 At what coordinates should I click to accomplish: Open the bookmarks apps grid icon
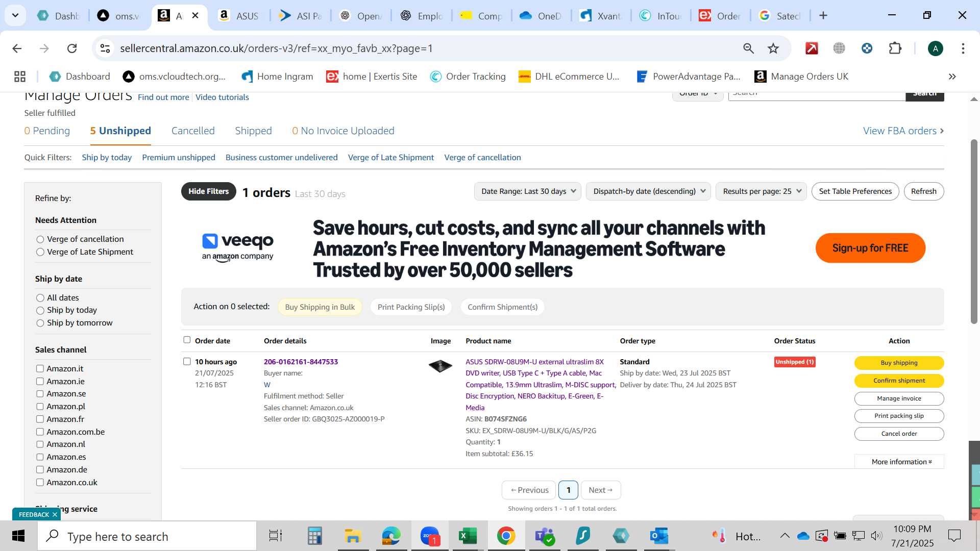tap(20, 77)
